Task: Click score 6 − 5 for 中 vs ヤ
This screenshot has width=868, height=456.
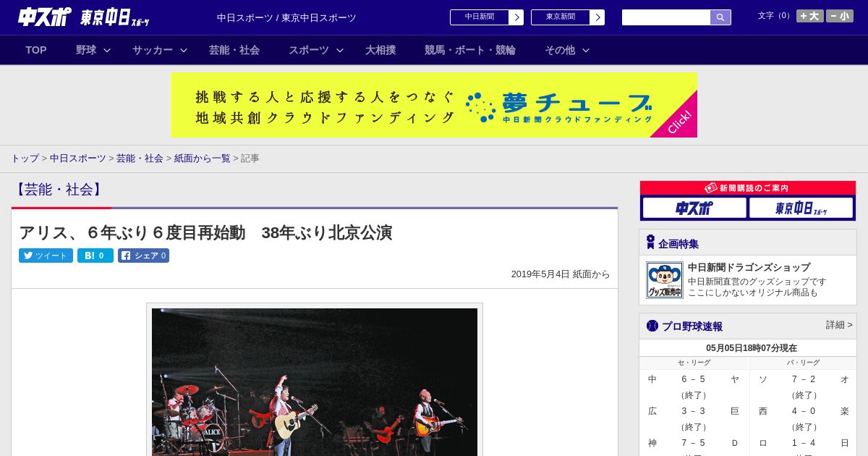Action: pos(694,379)
